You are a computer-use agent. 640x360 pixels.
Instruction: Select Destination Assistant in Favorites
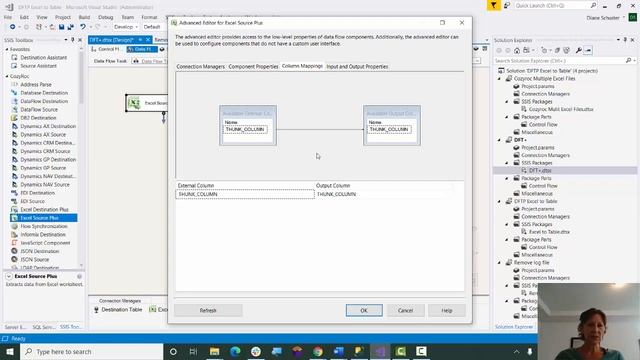coord(43,58)
